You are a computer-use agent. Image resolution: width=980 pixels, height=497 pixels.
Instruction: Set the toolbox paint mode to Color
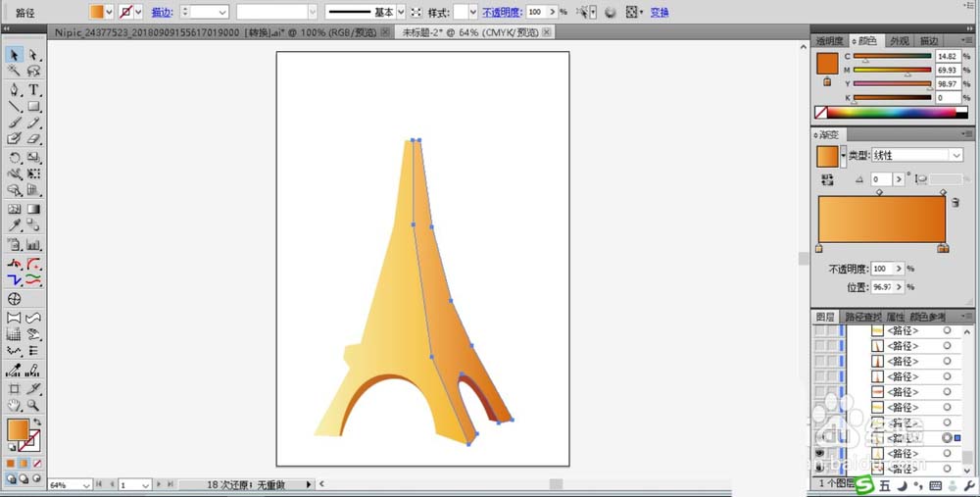tap(11, 464)
